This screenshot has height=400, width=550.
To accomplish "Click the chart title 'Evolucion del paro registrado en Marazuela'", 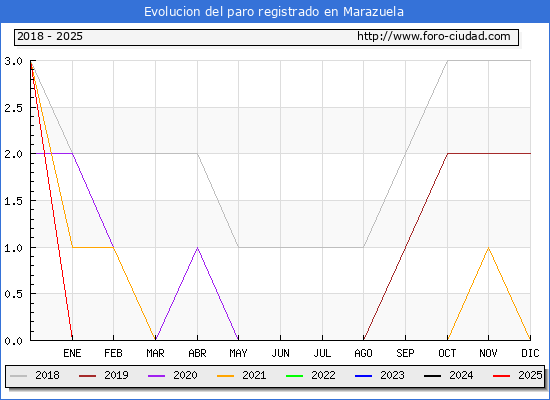I will point(274,12).
